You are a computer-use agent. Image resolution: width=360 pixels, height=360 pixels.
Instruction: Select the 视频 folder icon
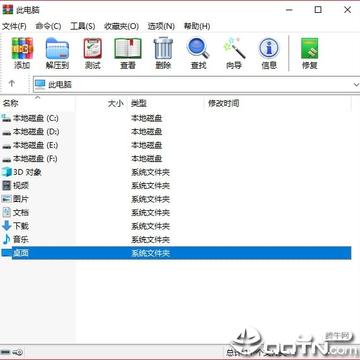tap(6, 185)
